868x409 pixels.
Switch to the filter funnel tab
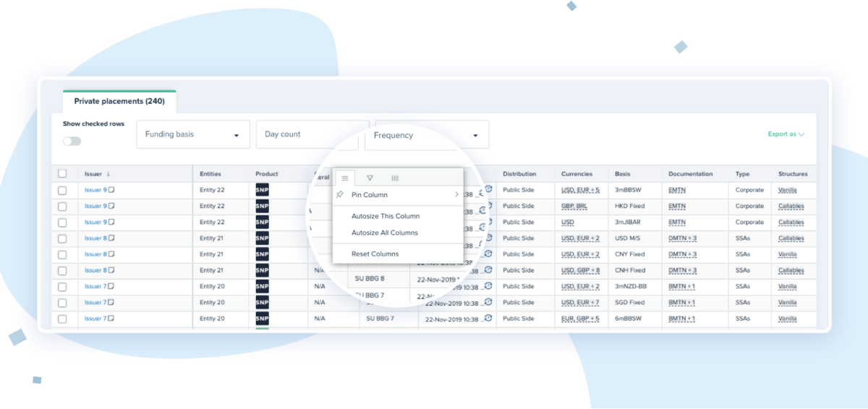click(x=370, y=178)
